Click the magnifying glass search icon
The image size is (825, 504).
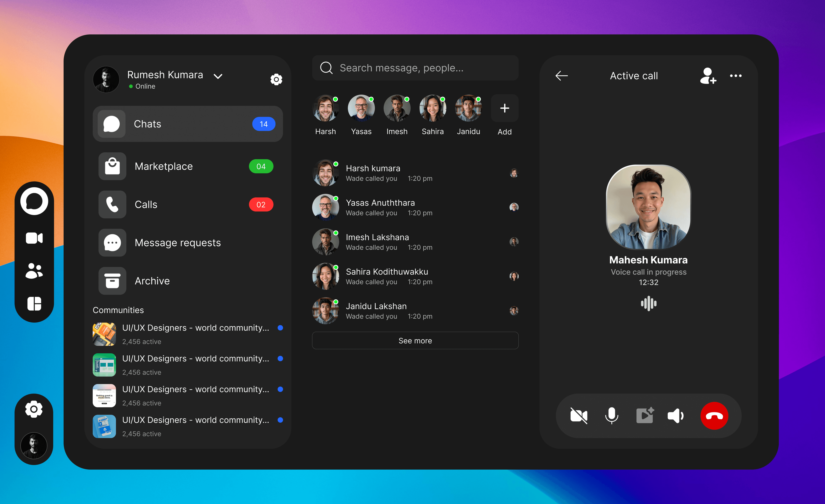coord(326,68)
